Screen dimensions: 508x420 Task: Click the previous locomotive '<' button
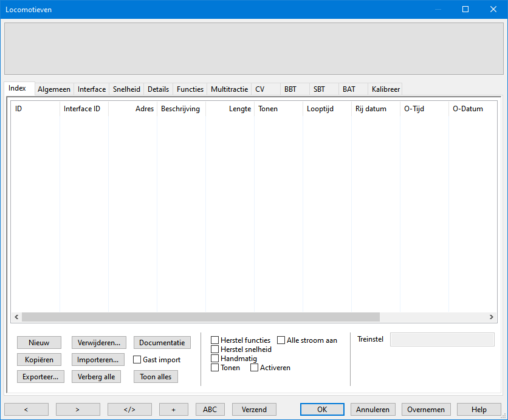[27, 409]
